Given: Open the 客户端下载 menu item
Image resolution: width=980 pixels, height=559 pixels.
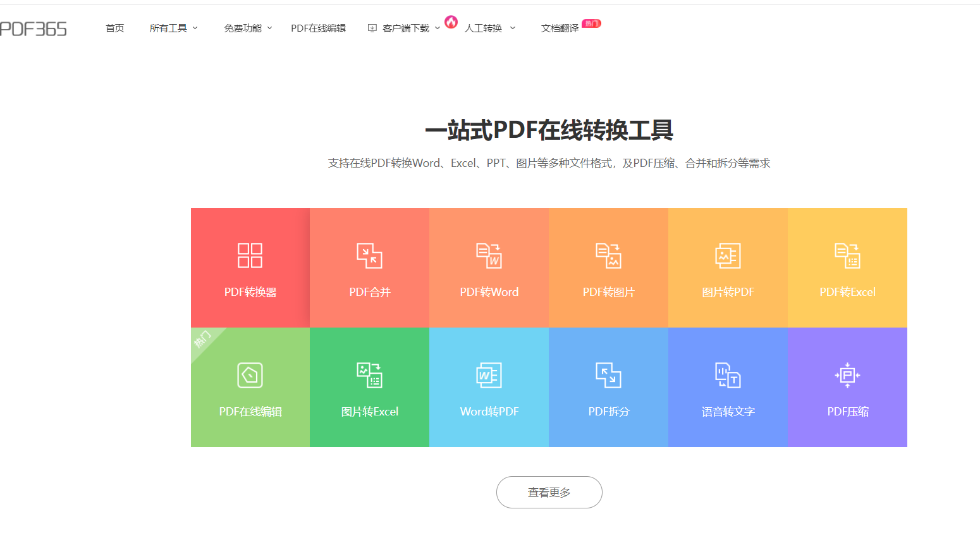Looking at the screenshot, I should 406,28.
